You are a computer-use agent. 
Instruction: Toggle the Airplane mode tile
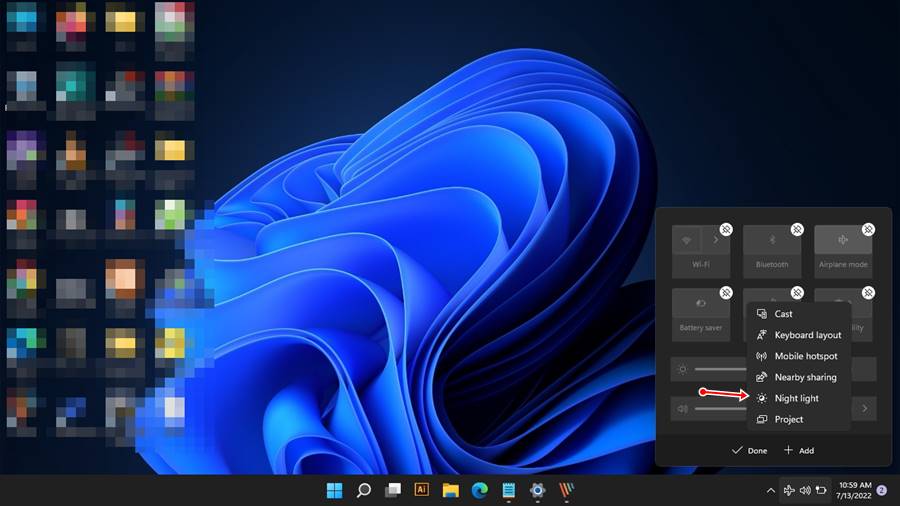pyautogui.click(x=843, y=240)
